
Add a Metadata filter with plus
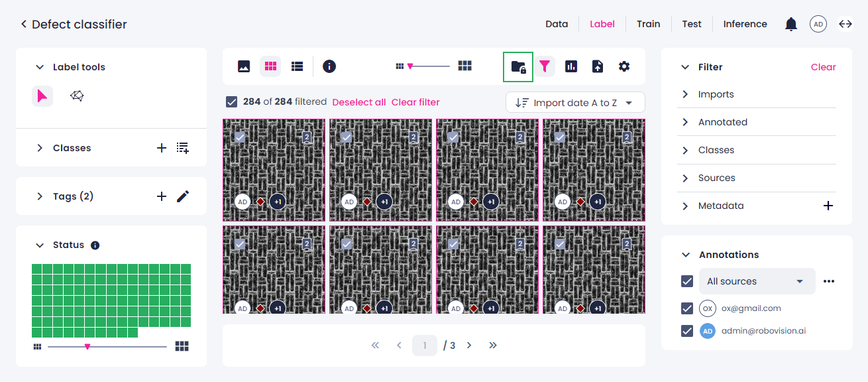pyautogui.click(x=828, y=206)
